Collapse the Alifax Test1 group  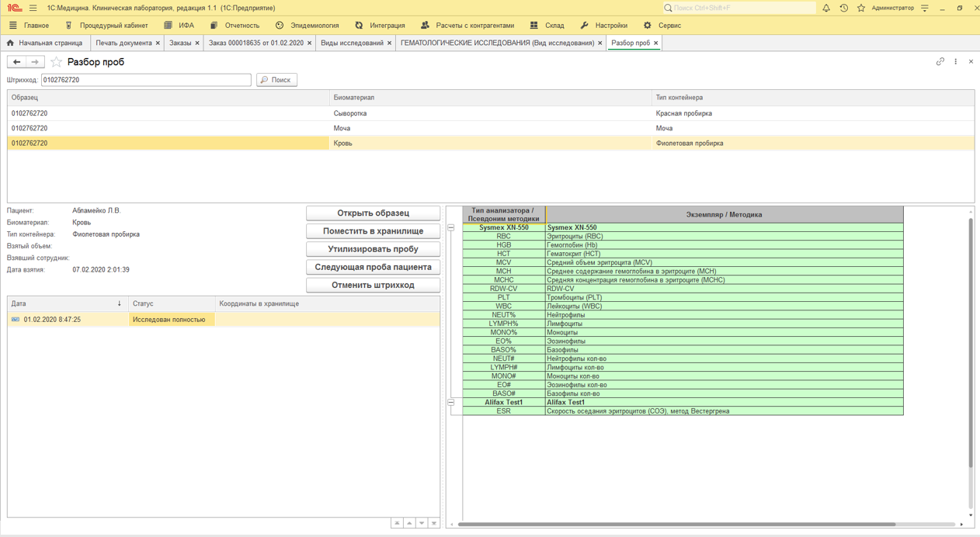451,403
